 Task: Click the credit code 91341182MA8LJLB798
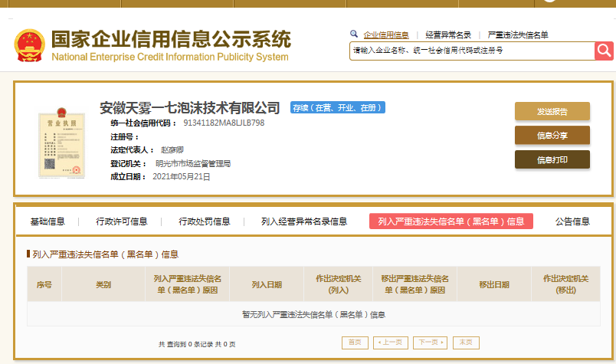point(224,123)
